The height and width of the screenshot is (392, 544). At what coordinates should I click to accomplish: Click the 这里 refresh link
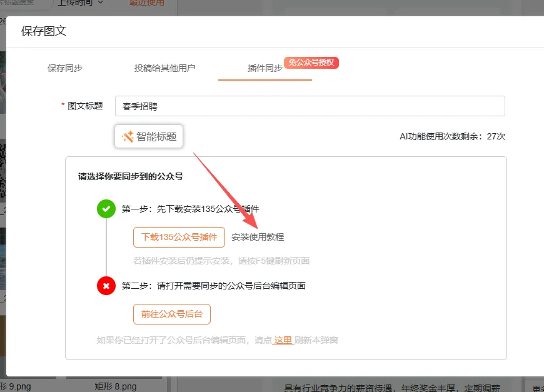click(x=283, y=340)
